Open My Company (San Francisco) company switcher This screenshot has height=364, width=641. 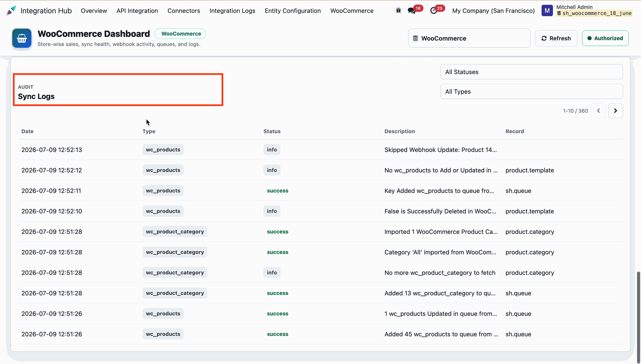pos(493,11)
